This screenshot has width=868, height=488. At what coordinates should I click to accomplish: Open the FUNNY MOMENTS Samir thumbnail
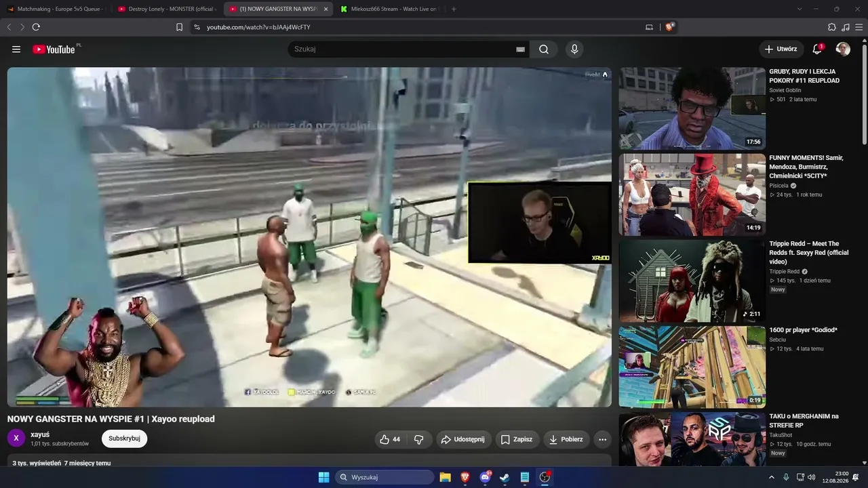[692, 195]
